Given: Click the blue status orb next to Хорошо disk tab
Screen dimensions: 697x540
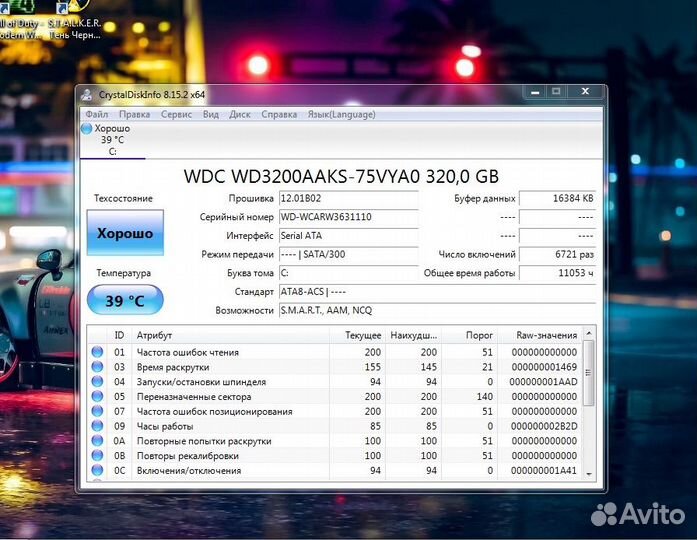Looking at the screenshot, I should (x=86, y=129).
